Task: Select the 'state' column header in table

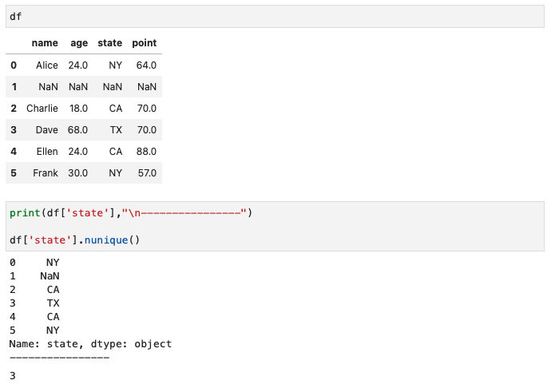Action: tap(109, 43)
